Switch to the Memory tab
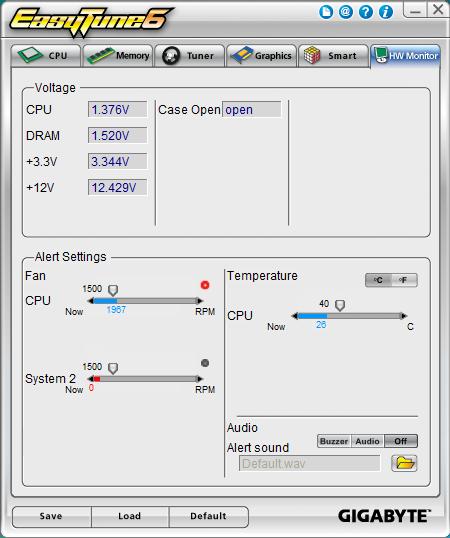Screen dimensions: 450x538 (118, 55)
